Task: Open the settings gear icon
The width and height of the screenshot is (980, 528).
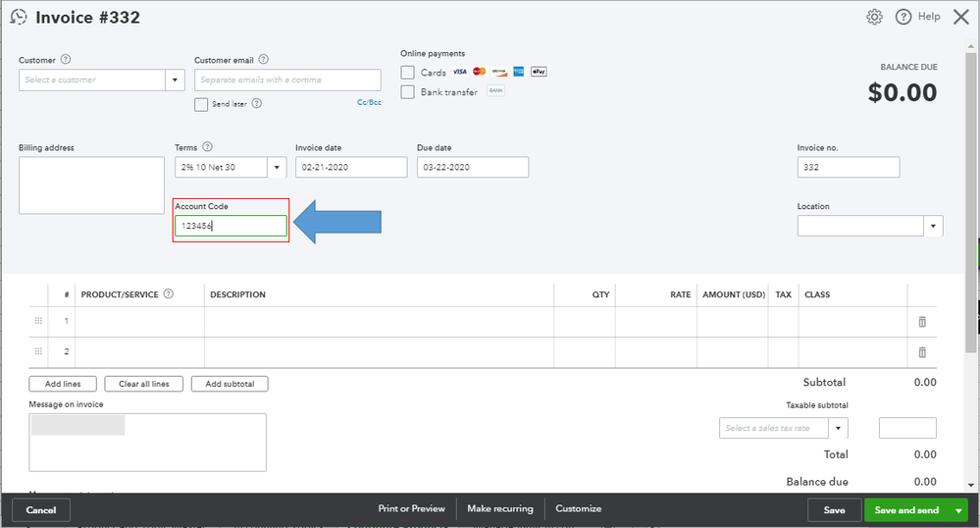Action: pos(874,17)
